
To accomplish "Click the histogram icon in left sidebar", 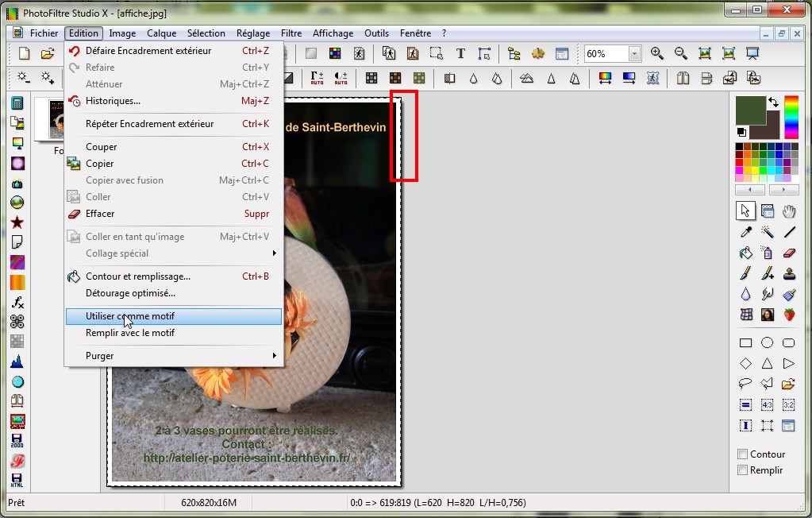I will (17, 361).
